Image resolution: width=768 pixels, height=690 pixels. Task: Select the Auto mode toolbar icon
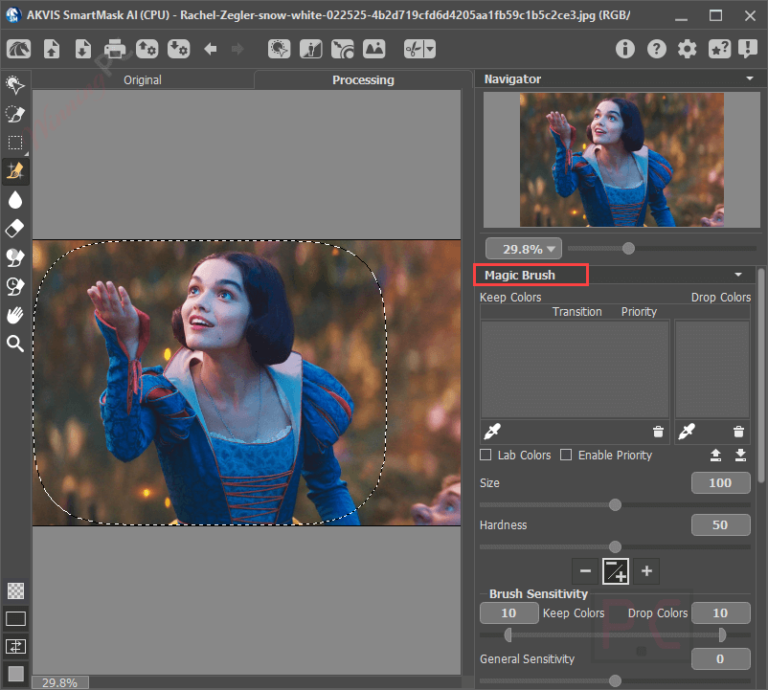tap(279, 49)
